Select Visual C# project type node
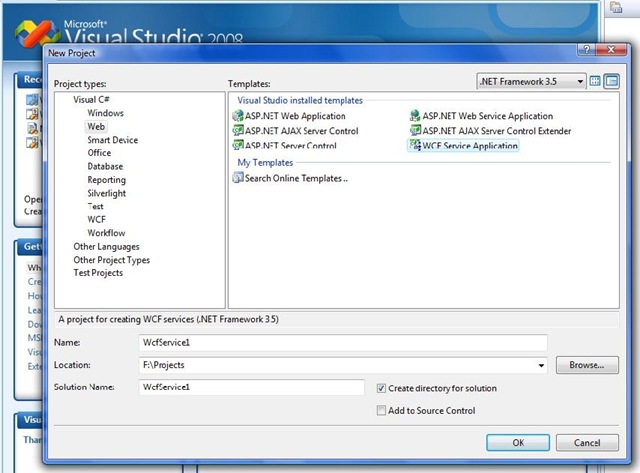 91,100
